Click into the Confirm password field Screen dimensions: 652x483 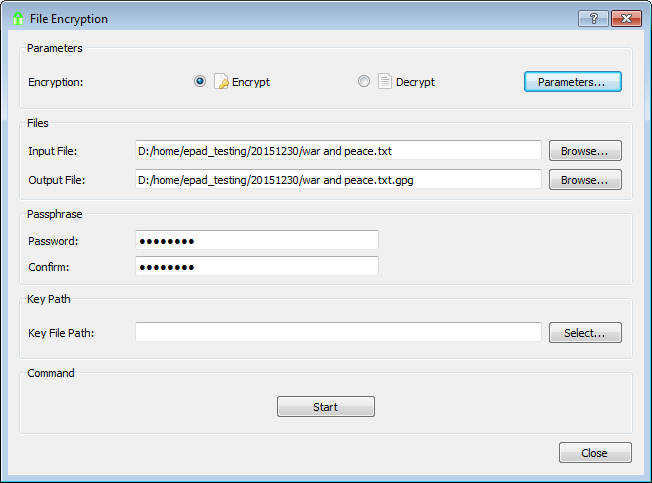tap(257, 266)
